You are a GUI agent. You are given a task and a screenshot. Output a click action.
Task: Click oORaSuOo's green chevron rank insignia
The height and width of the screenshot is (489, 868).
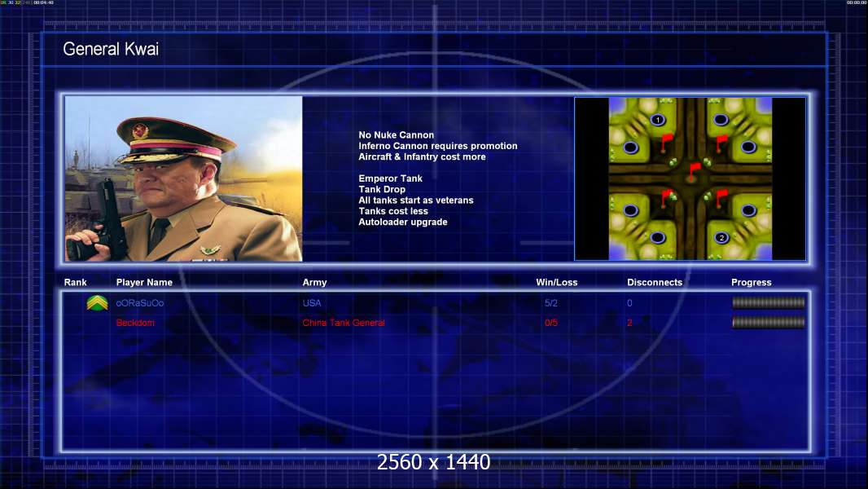click(x=98, y=303)
